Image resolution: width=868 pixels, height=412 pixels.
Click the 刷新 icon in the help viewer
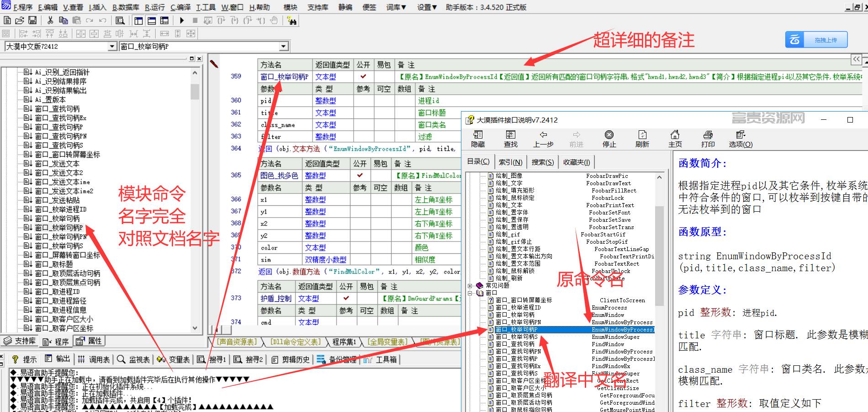pos(642,139)
